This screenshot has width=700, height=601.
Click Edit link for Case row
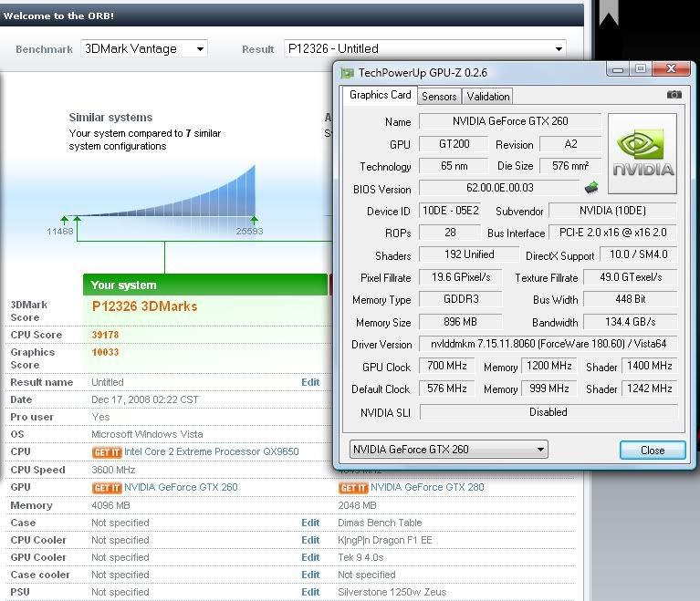[x=310, y=523]
